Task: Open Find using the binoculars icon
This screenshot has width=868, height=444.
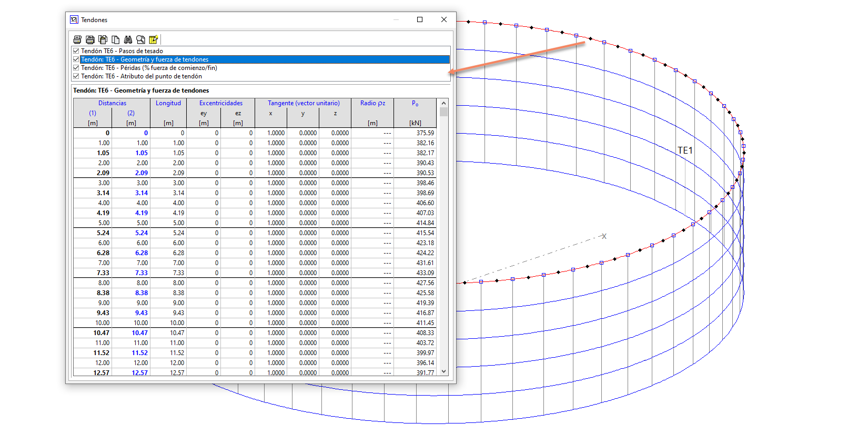Action: pyautogui.click(x=128, y=39)
